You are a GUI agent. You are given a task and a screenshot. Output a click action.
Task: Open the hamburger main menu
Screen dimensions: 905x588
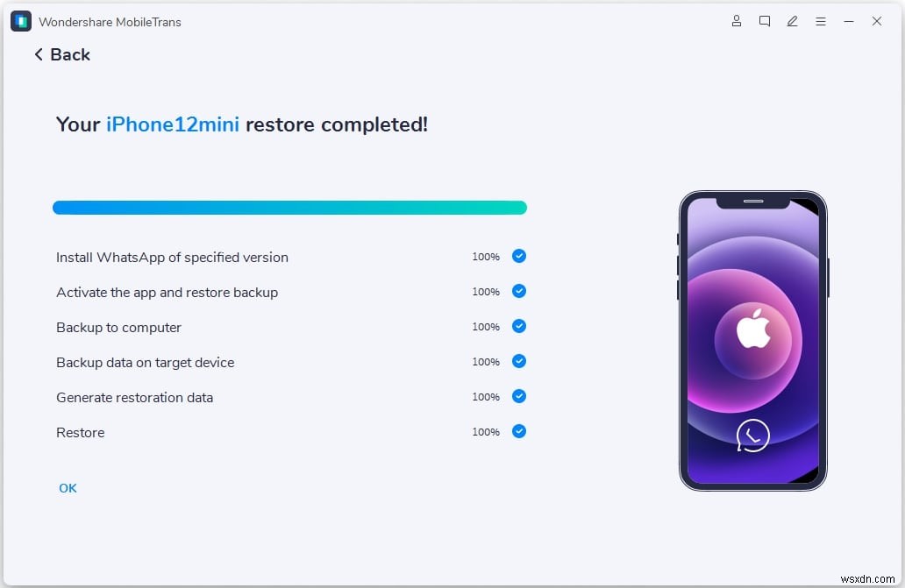(821, 21)
